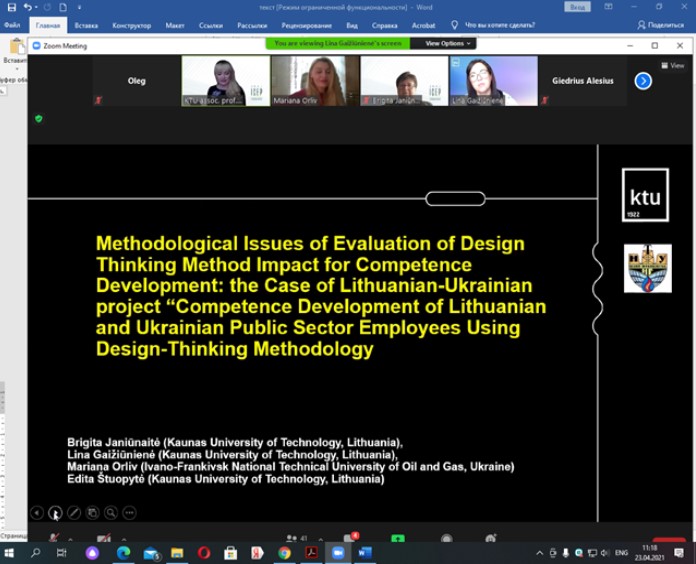Screen dimensions: 696x564
Task: Toggle the ENG input language indicator
Action: 621,553
